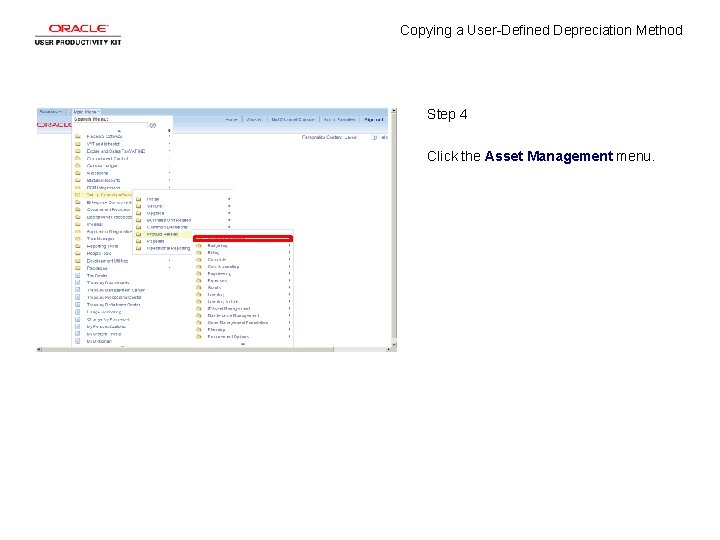The height and width of the screenshot is (540, 720).
Task: Open the General Ledger menu
Action: (102, 166)
